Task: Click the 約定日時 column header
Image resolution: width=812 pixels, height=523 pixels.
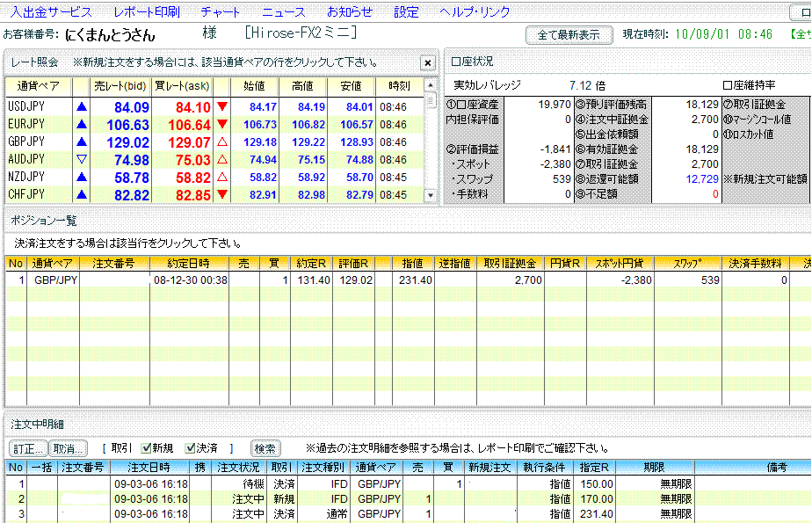Action: pyautogui.click(x=188, y=264)
